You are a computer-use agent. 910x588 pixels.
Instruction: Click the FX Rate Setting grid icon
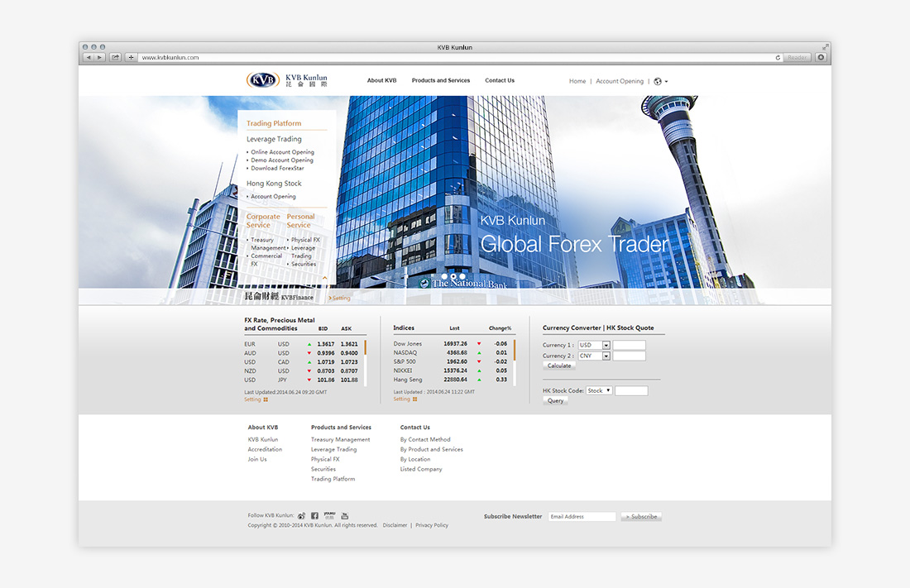tap(266, 399)
